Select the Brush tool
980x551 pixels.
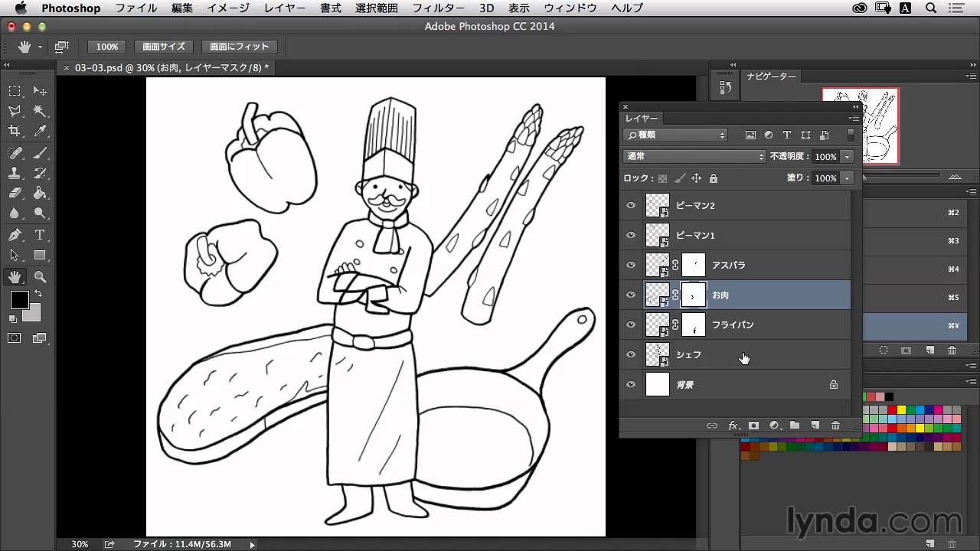41,152
